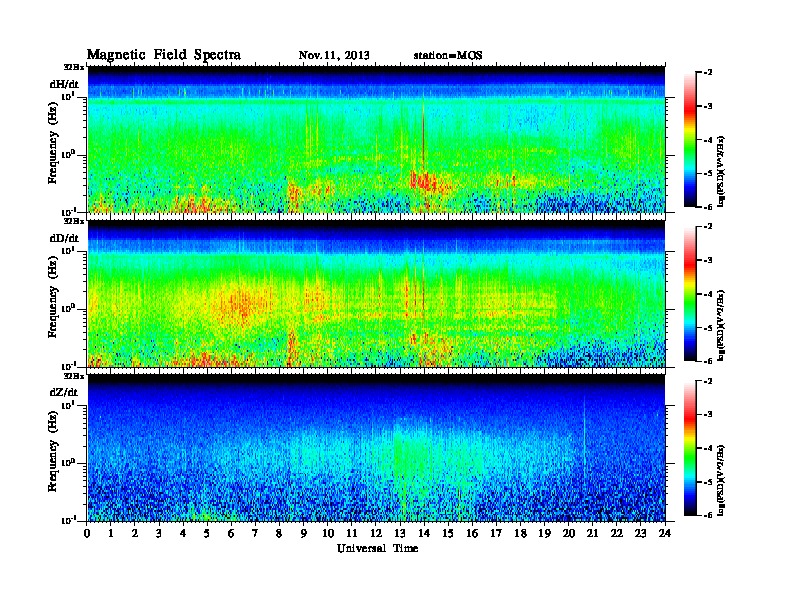Click the '24' tick on the Universal Time axis

[x=665, y=533]
